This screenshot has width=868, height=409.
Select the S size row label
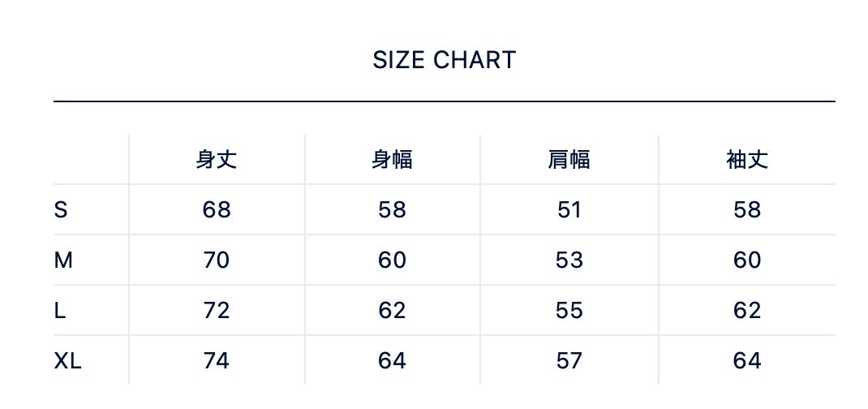pyautogui.click(x=61, y=210)
